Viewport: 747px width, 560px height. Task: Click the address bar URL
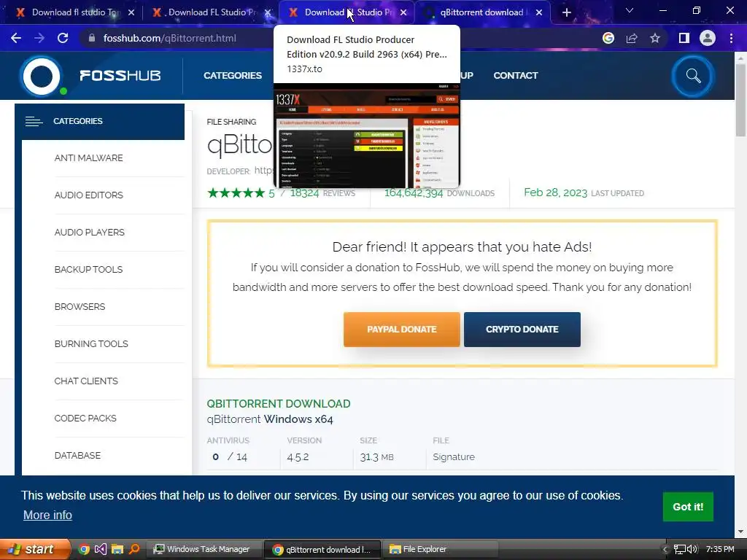(x=169, y=38)
